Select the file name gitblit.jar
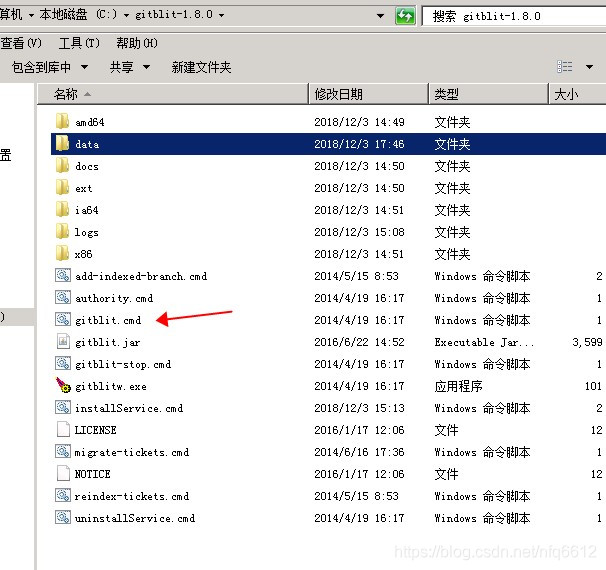 coord(107,342)
